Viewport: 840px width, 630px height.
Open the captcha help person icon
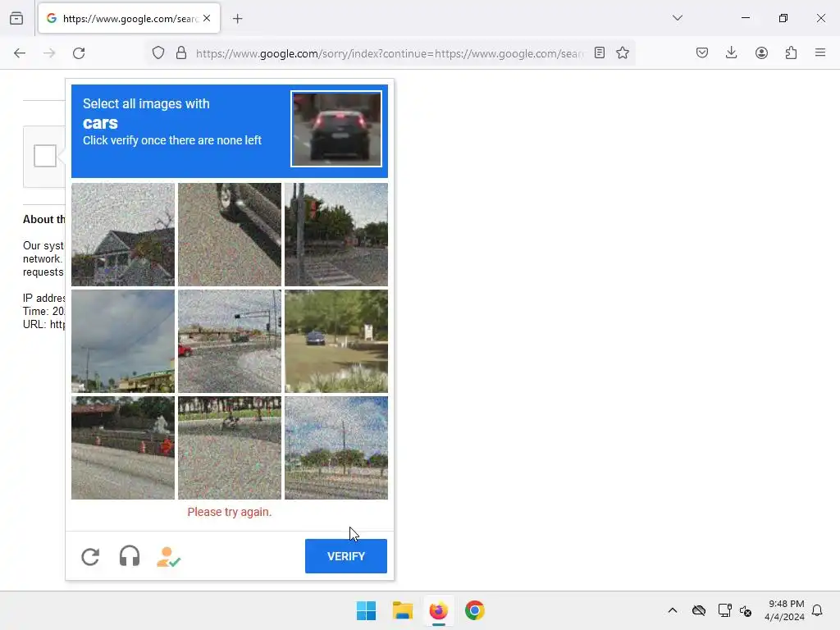click(168, 557)
